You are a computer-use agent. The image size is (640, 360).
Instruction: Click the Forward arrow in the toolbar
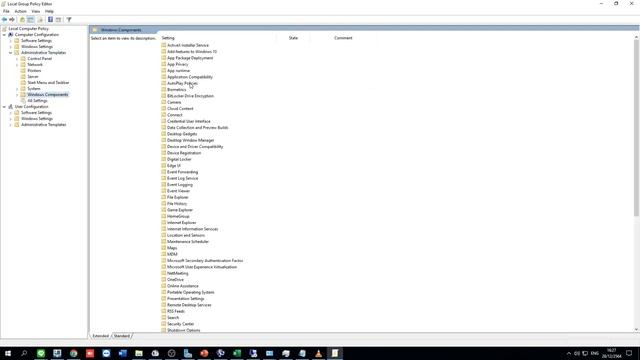[x=12, y=20]
